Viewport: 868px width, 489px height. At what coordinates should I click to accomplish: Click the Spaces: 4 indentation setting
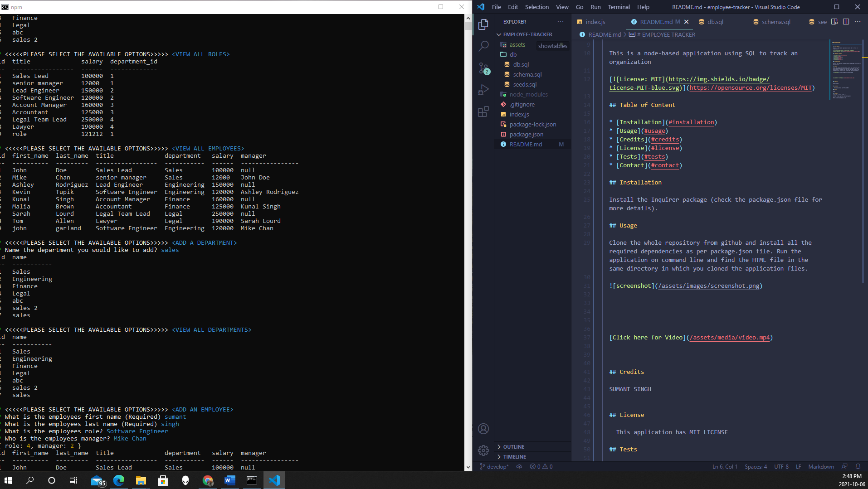click(756, 466)
